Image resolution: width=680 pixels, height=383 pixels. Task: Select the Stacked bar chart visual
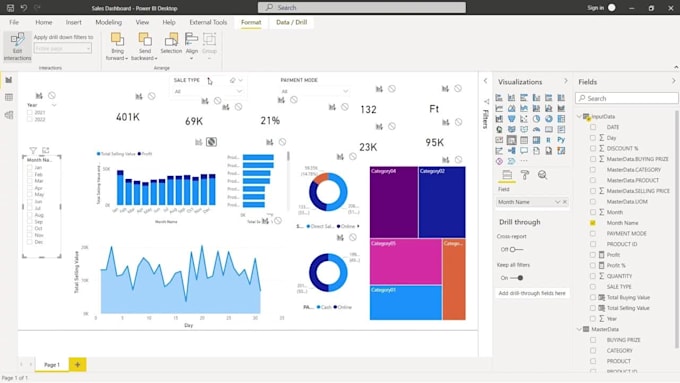click(x=499, y=98)
